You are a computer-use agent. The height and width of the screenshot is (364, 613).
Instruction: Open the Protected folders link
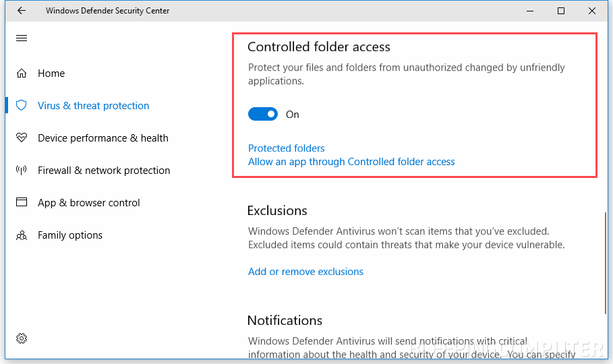click(286, 148)
